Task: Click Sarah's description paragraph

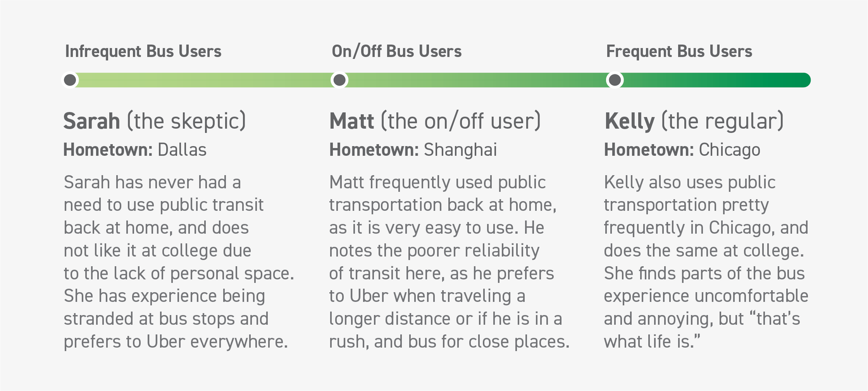Action: [x=179, y=262]
